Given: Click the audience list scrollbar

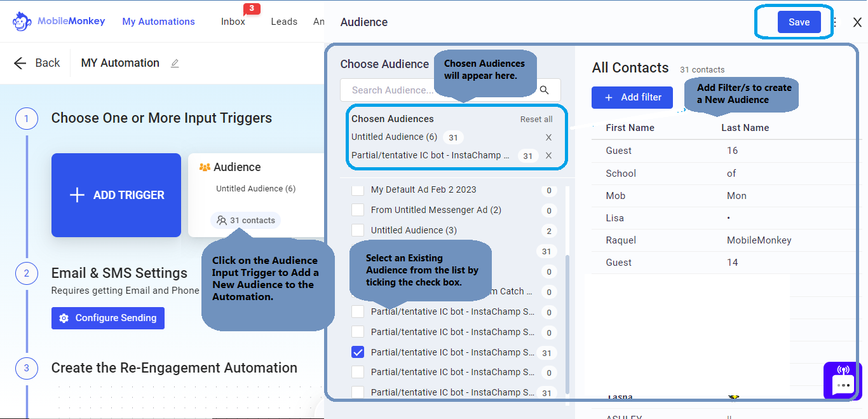Looking at the screenshot, I should coord(567,324).
